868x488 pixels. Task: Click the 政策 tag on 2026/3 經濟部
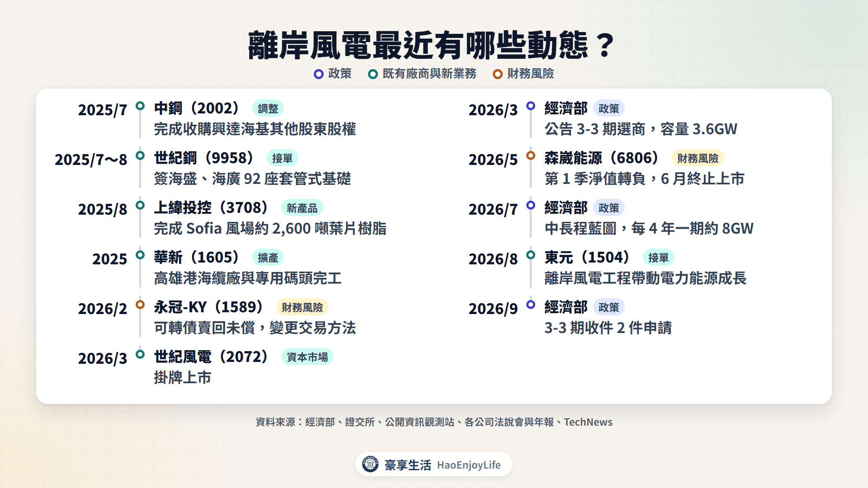pos(609,108)
